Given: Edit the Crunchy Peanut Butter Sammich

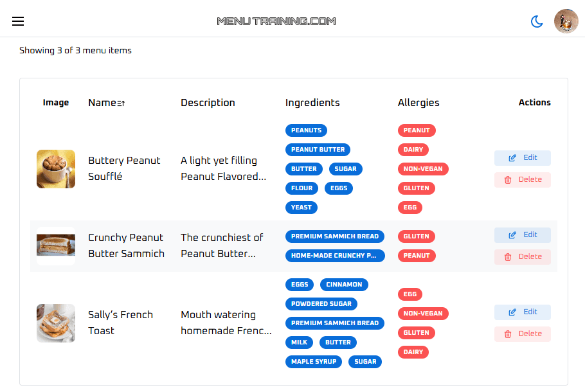Looking at the screenshot, I should pyautogui.click(x=522, y=235).
